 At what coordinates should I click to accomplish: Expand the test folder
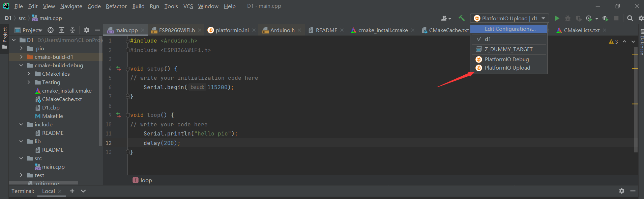(21, 175)
